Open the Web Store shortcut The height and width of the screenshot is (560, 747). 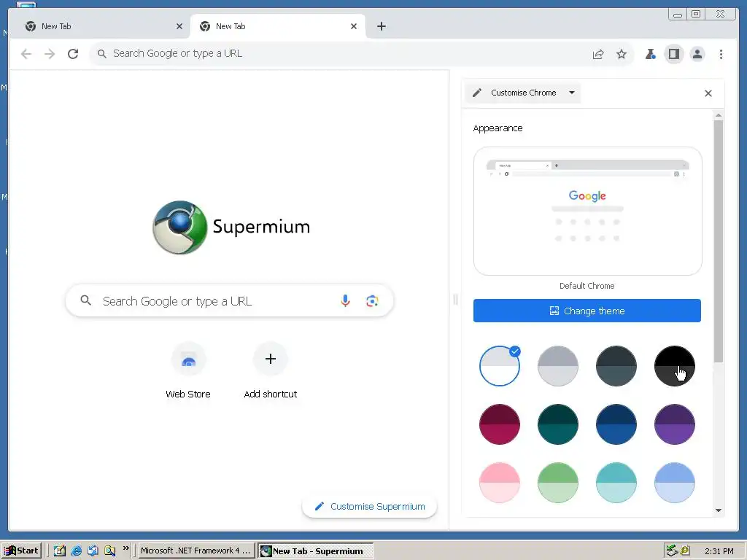point(188,370)
